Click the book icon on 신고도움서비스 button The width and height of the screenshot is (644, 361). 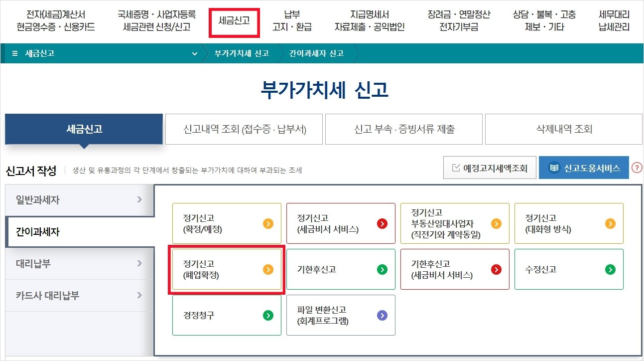point(554,168)
